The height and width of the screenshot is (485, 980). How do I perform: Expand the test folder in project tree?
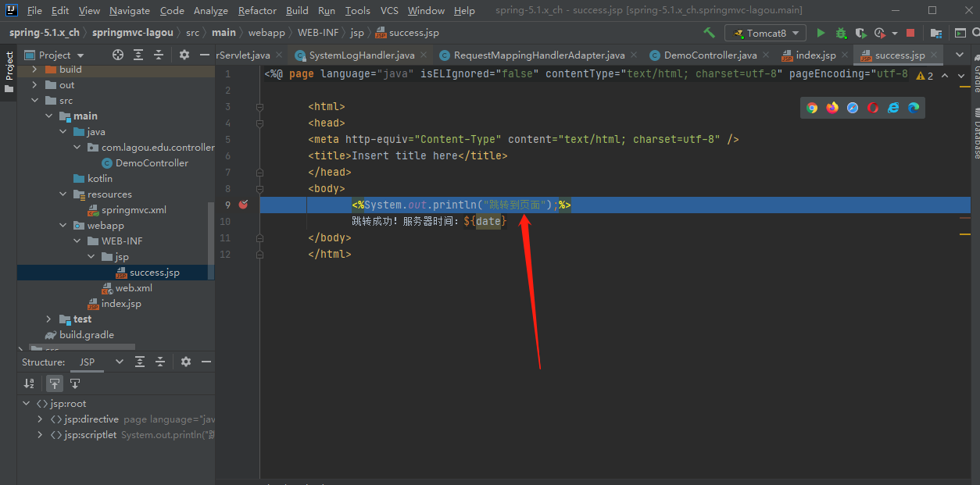tap(48, 319)
